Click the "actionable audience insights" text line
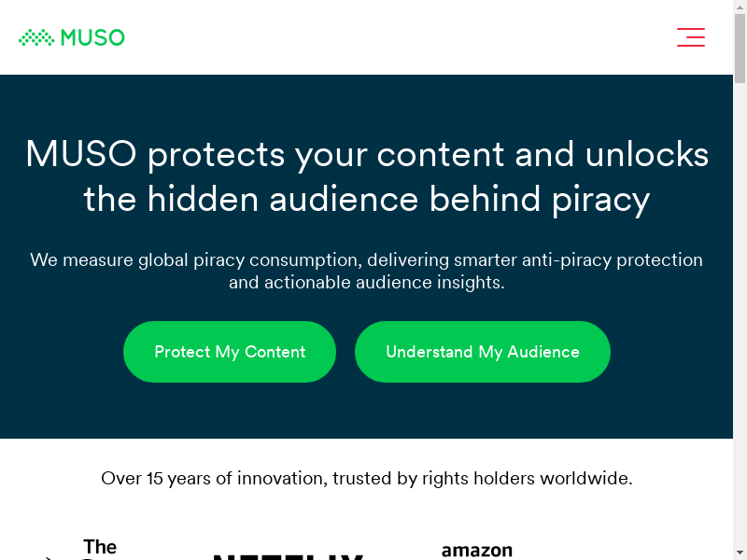Screen dimensions: 747x560 (367, 282)
